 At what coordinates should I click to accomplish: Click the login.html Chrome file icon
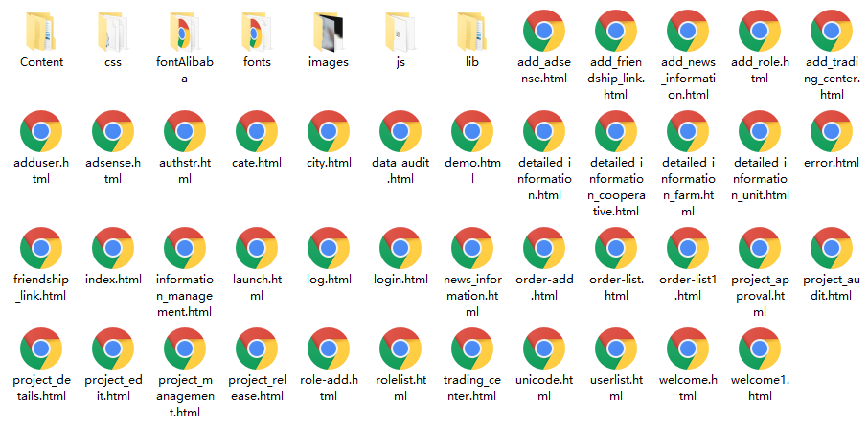400,249
